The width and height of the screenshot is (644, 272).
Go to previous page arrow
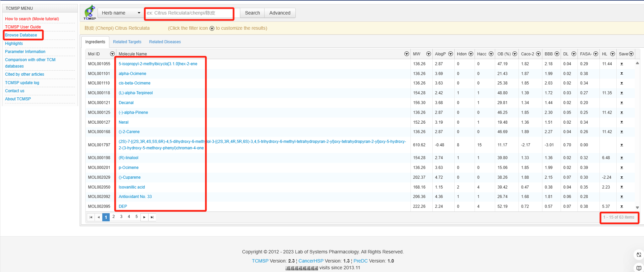point(99,217)
